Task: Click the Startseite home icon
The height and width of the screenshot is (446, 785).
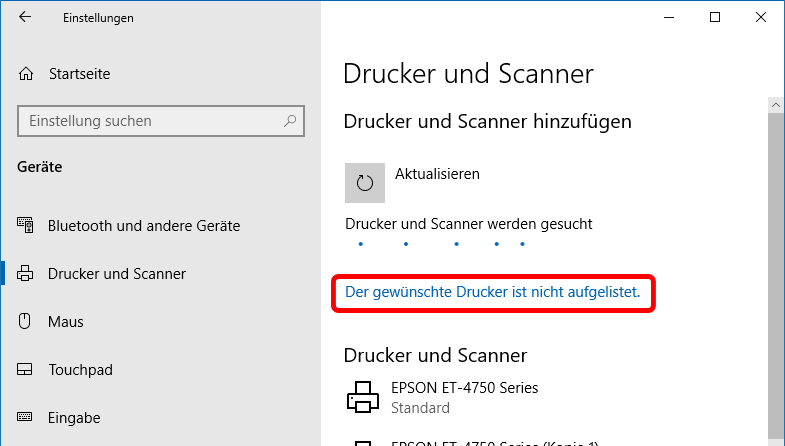Action: point(27,74)
